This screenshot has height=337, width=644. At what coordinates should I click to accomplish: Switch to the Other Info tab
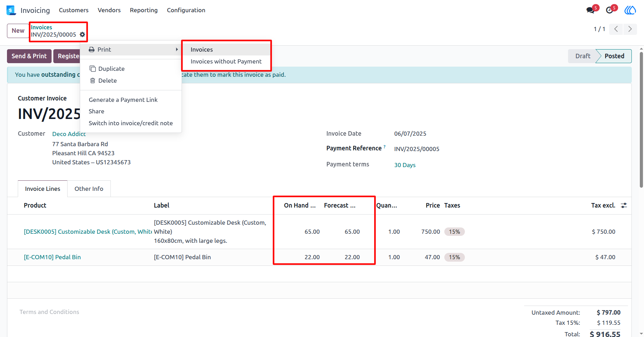[x=89, y=189]
